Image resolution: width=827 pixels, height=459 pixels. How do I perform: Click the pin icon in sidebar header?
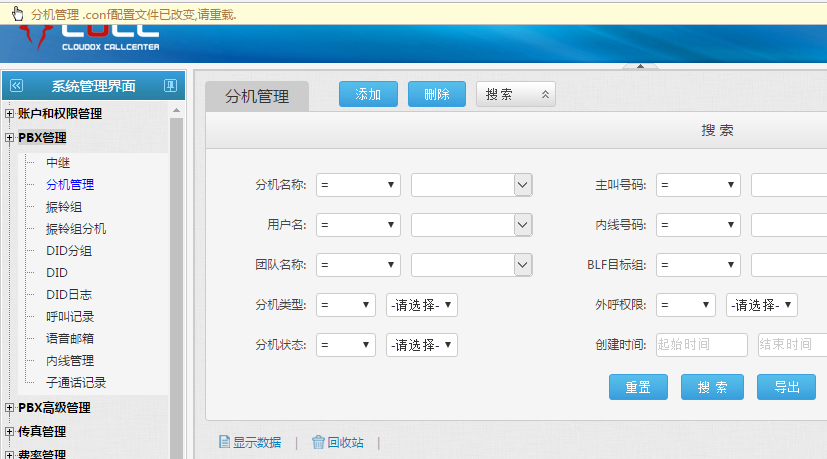[170, 86]
